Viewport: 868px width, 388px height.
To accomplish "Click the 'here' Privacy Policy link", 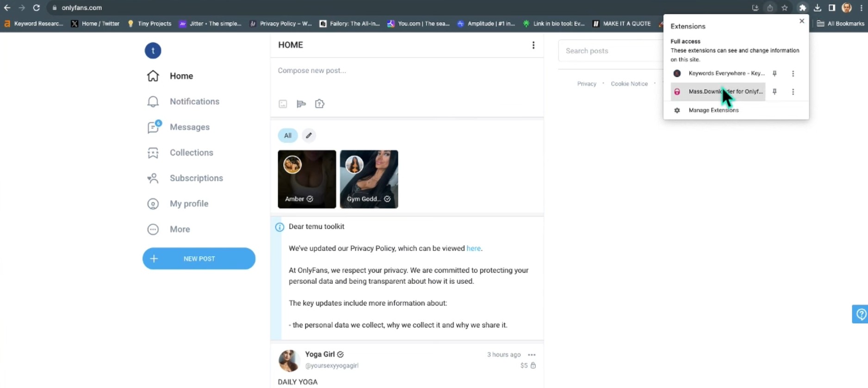I will (473, 249).
